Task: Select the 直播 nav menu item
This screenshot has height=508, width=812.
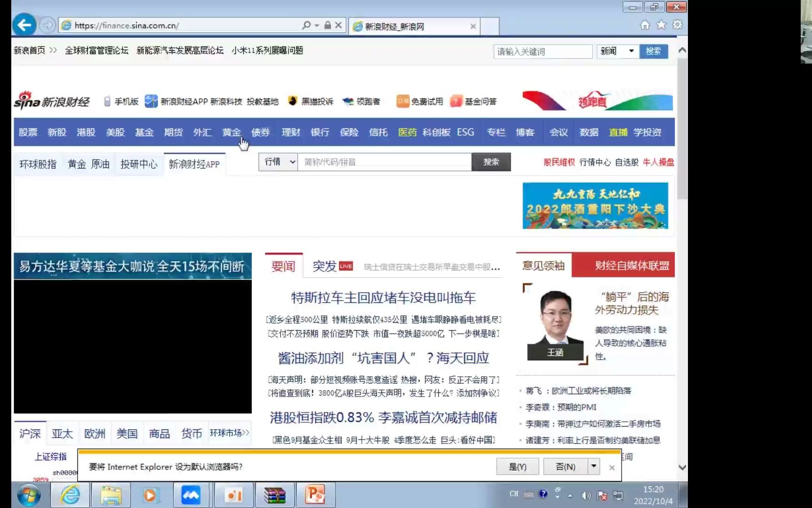Action: (618, 132)
